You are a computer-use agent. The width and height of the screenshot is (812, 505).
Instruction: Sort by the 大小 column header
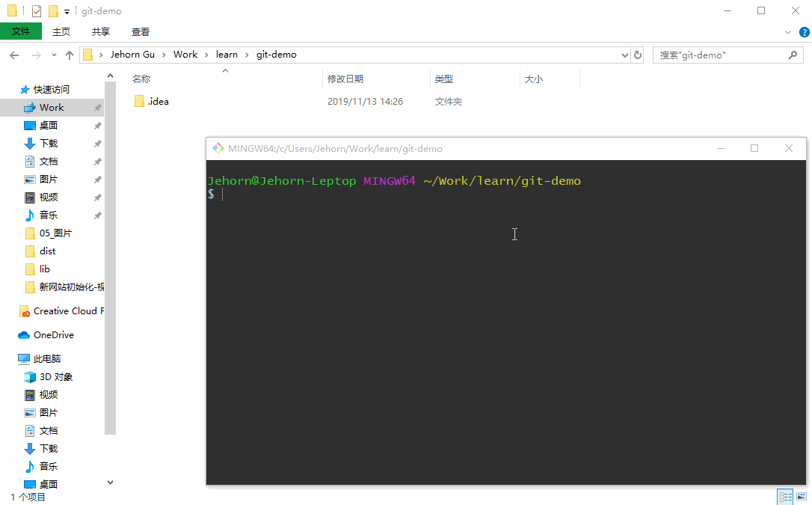click(x=533, y=79)
